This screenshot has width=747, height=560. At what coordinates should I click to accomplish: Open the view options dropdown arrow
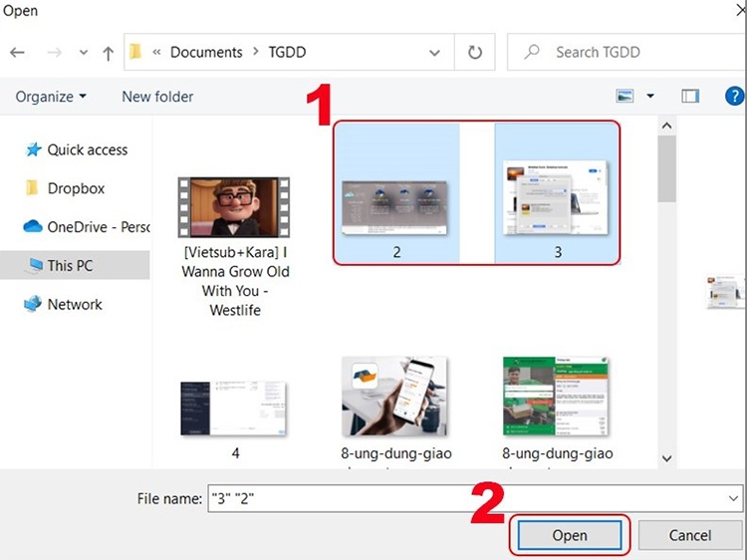(x=649, y=97)
